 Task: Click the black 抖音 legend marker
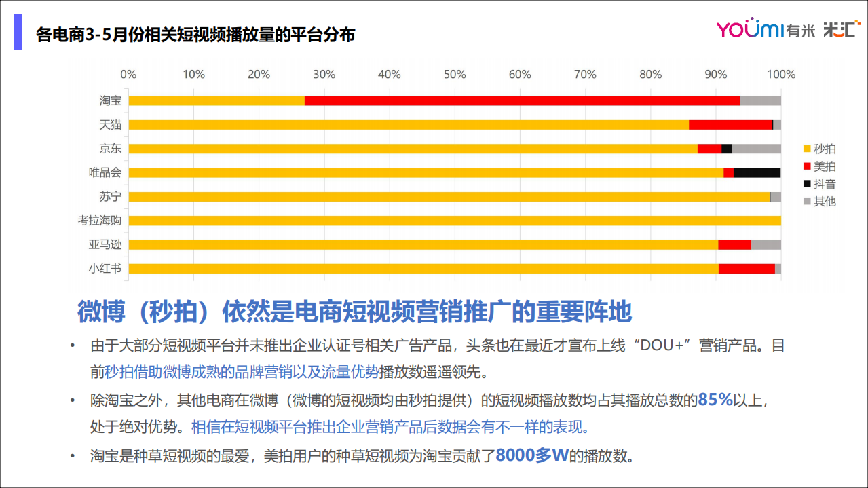tap(808, 184)
